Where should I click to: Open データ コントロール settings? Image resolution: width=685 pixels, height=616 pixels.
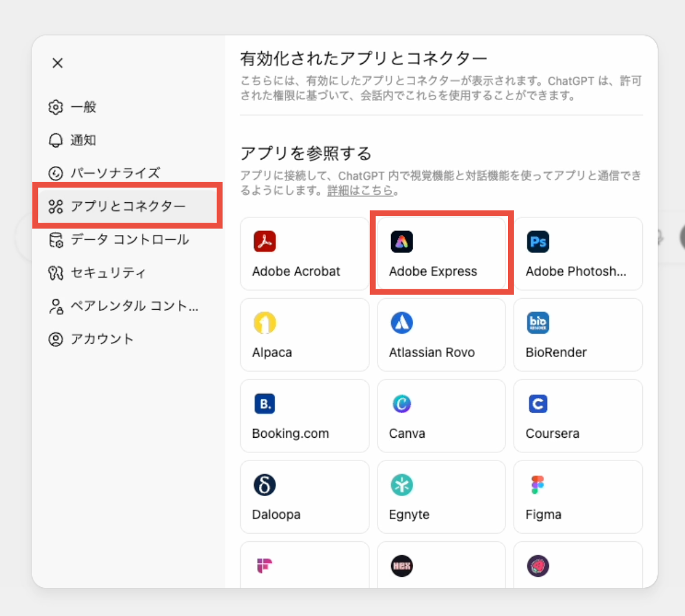(129, 240)
